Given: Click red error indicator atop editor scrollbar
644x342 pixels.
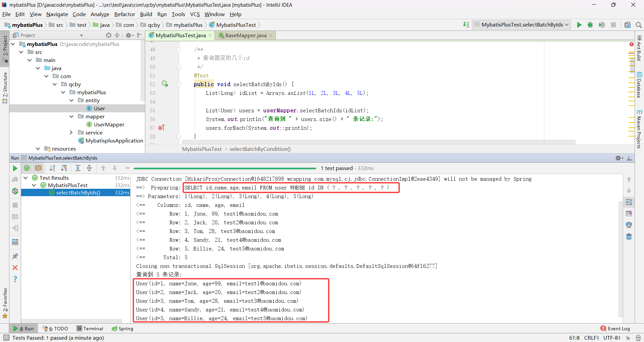Looking at the screenshot, I should tap(632, 44).
